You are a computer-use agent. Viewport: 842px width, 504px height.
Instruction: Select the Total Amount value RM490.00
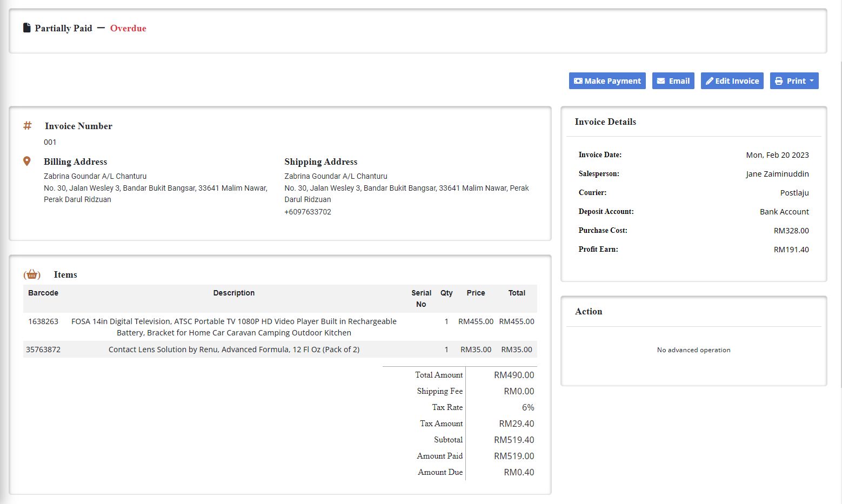coord(514,375)
